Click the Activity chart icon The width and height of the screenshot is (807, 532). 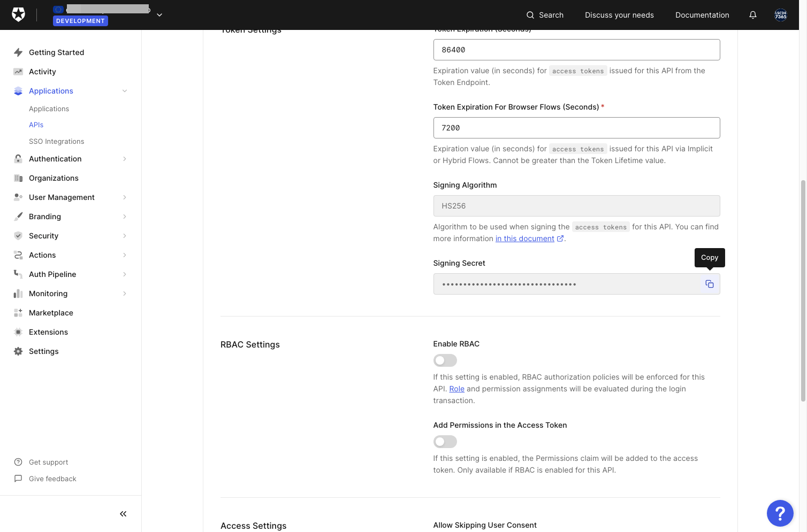click(18, 72)
